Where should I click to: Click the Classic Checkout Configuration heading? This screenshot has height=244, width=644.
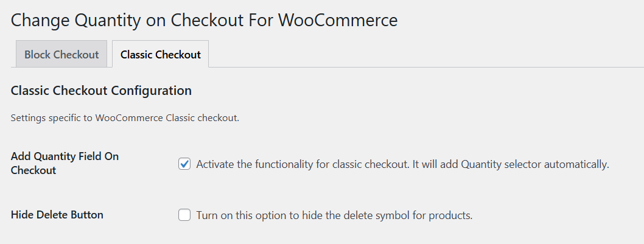click(x=101, y=91)
